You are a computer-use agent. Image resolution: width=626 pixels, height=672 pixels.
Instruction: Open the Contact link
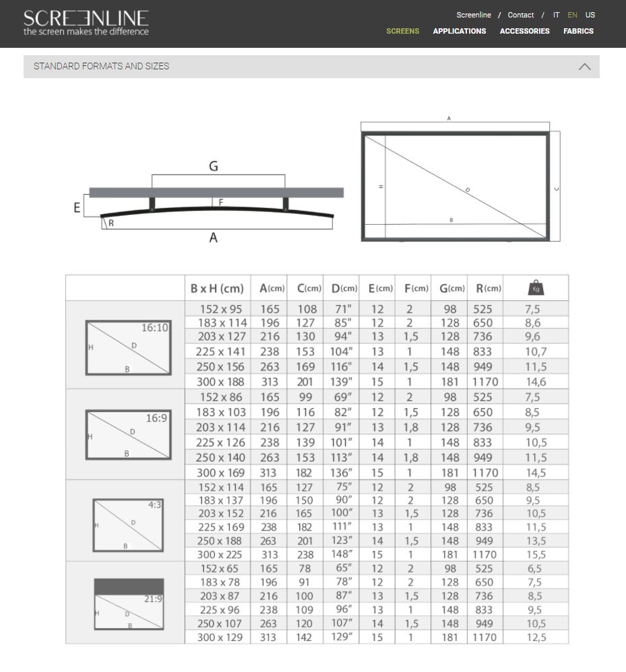click(520, 15)
